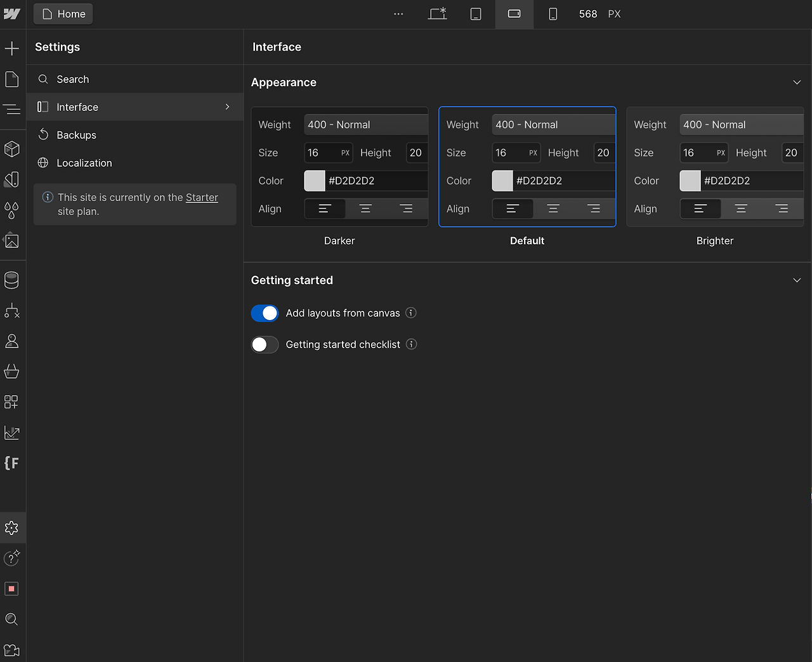Viewport: 812px width, 662px height.
Task: Select right align in the Darker card
Action: [x=406, y=209]
